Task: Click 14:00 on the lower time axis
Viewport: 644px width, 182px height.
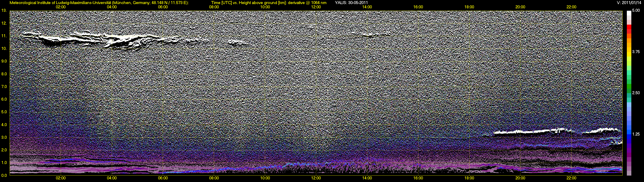Action: [x=367, y=178]
